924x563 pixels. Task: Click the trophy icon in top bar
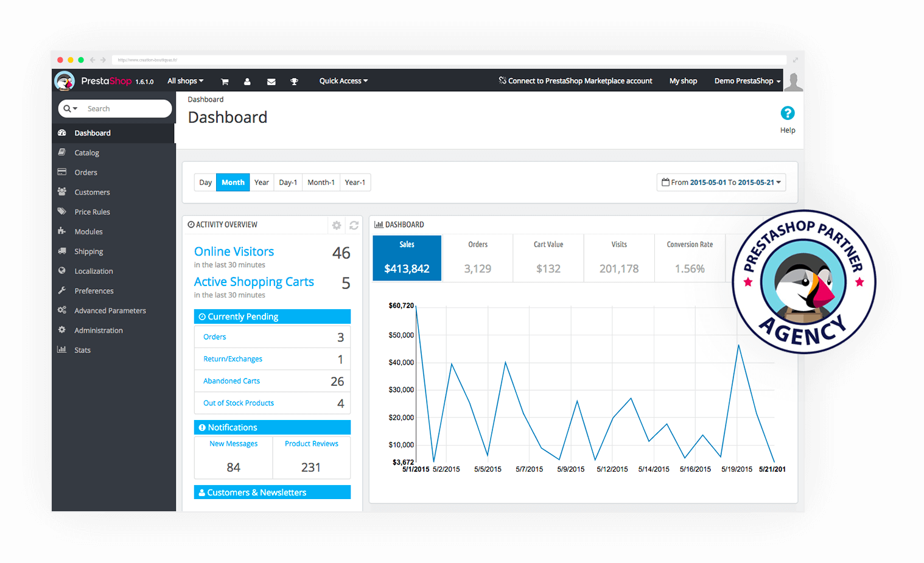point(294,82)
